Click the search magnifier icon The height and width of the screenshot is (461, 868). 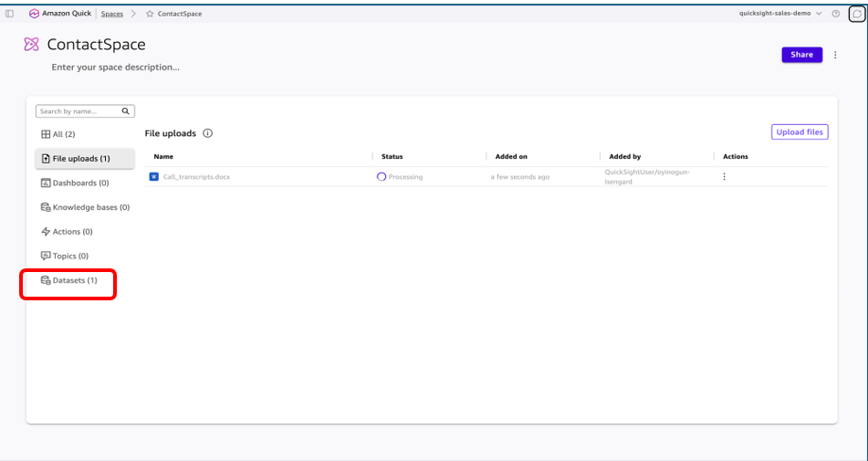tap(126, 111)
